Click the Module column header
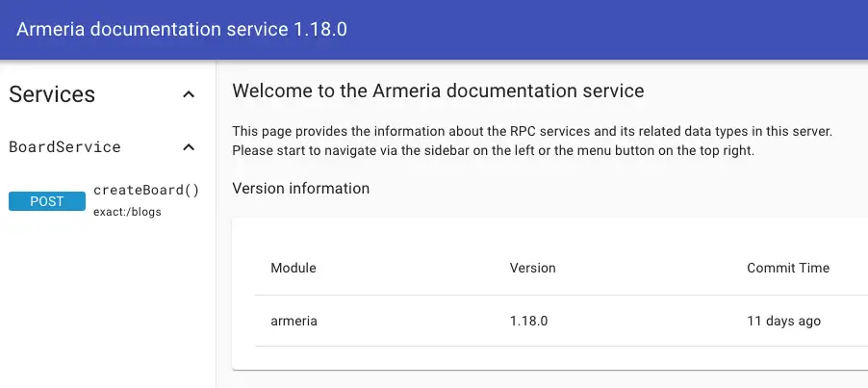 point(294,268)
